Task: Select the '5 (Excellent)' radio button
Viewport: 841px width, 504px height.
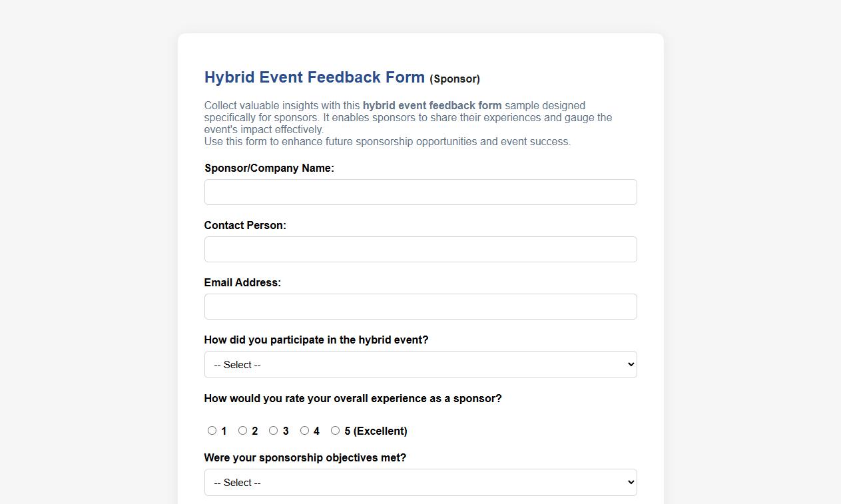Action: tap(335, 430)
